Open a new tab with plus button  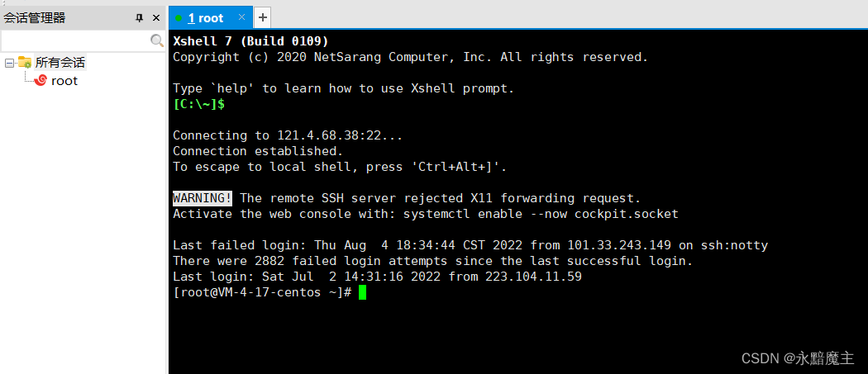pos(262,17)
